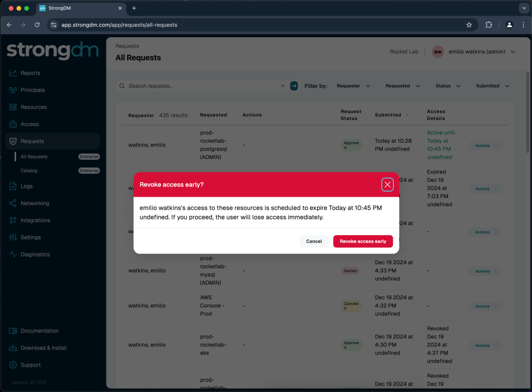
Task: Submit search with the arrow button
Action: [x=294, y=86]
